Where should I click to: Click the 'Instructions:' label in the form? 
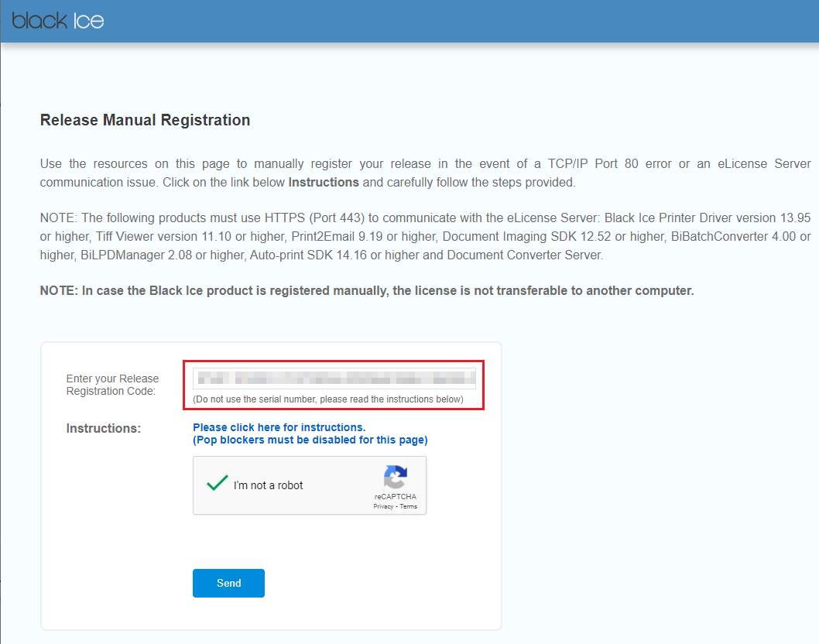pos(103,428)
